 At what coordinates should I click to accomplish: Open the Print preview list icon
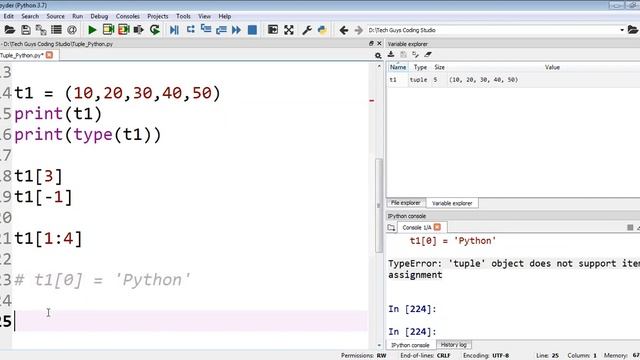[56, 30]
